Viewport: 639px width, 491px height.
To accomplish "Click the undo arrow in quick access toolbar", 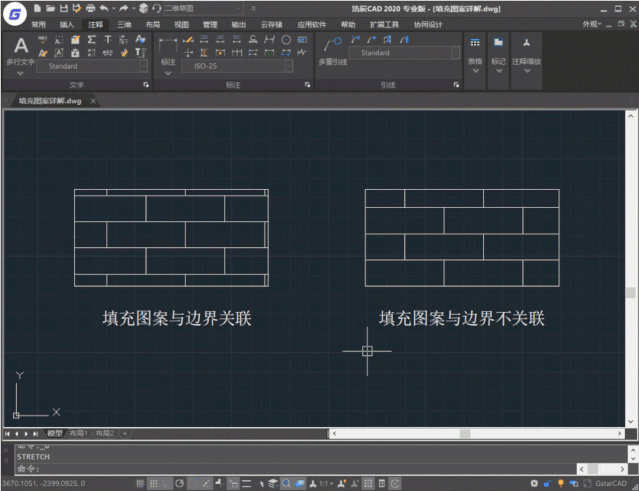I will 104,8.
